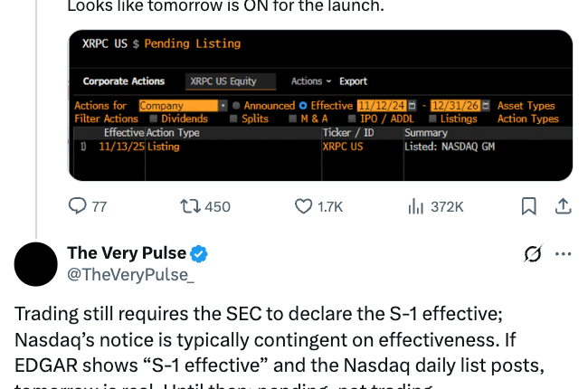Click the Export menu item

point(353,81)
